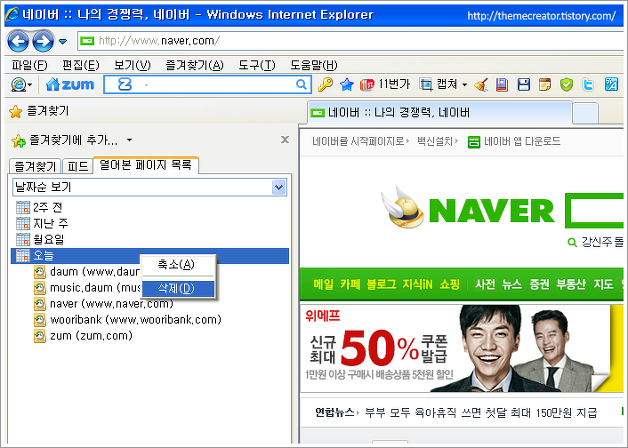Open 지식iN in Naver menu bar

click(x=417, y=284)
